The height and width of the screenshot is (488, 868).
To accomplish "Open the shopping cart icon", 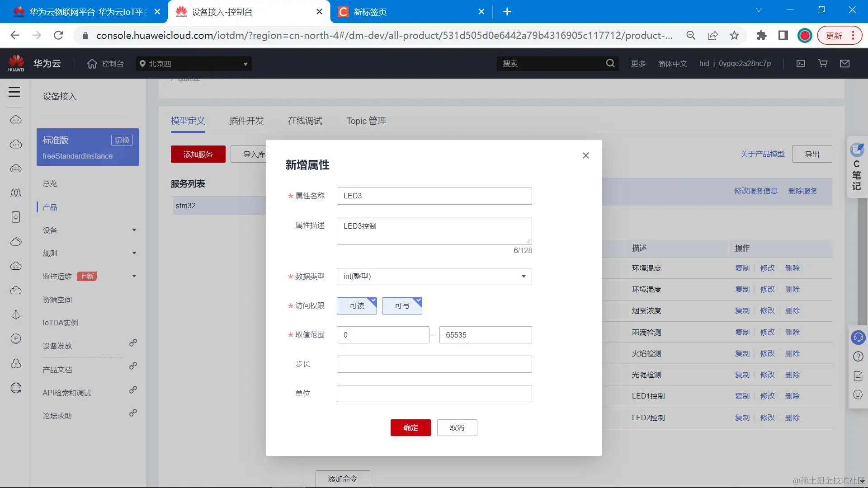I will click(x=823, y=64).
